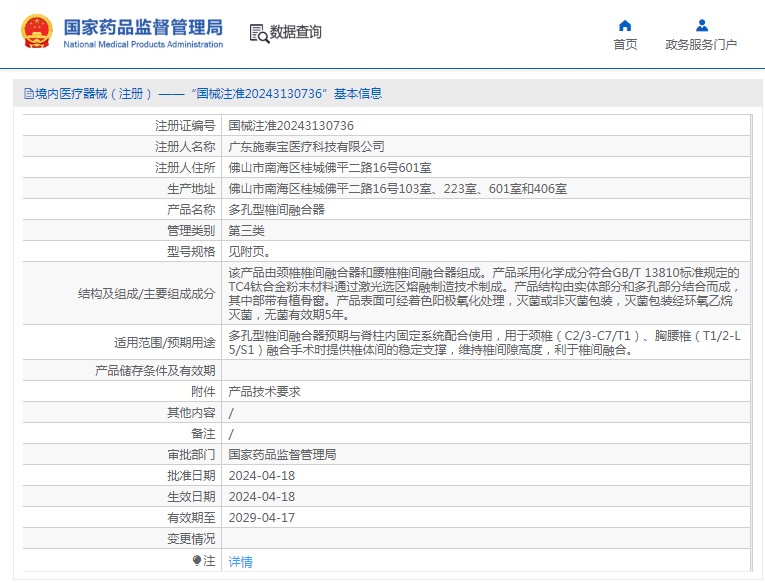The image size is (765, 583).
Task: Click 2024-04-18 in the 批准日期 row
Action: coord(262,476)
